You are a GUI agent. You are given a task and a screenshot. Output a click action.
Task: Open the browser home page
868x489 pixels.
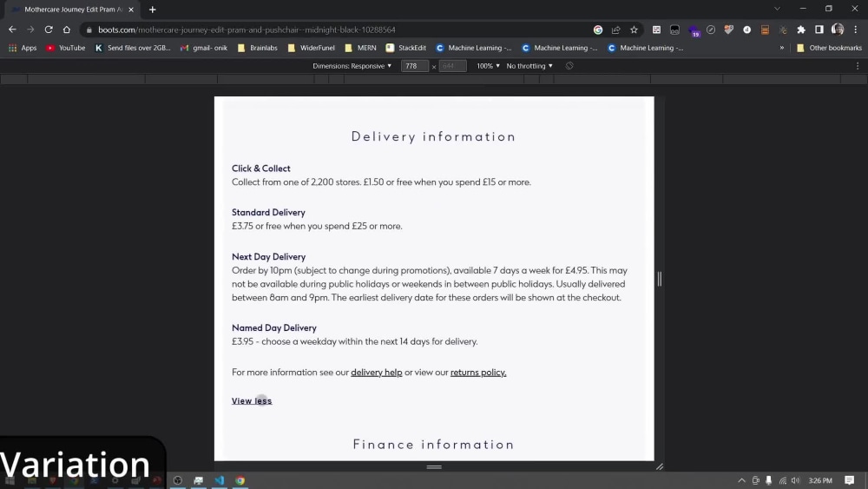click(67, 30)
